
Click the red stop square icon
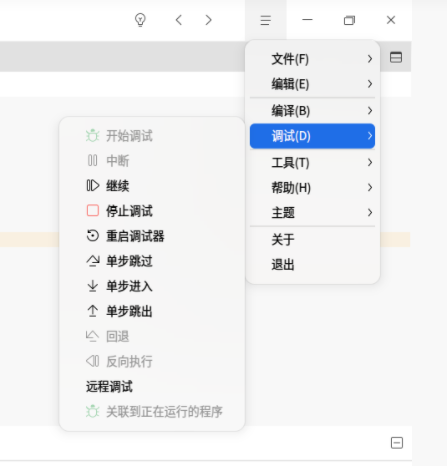click(93, 211)
